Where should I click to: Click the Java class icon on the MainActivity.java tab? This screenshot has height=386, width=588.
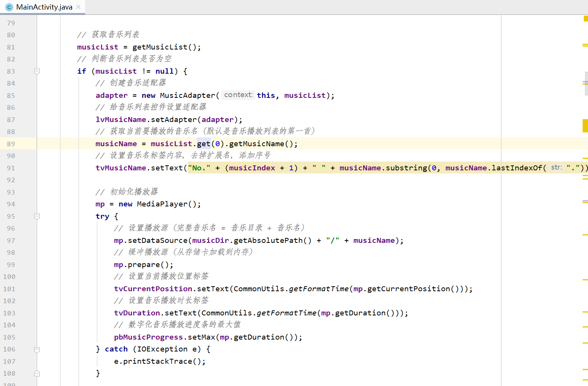click(x=9, y=7)
